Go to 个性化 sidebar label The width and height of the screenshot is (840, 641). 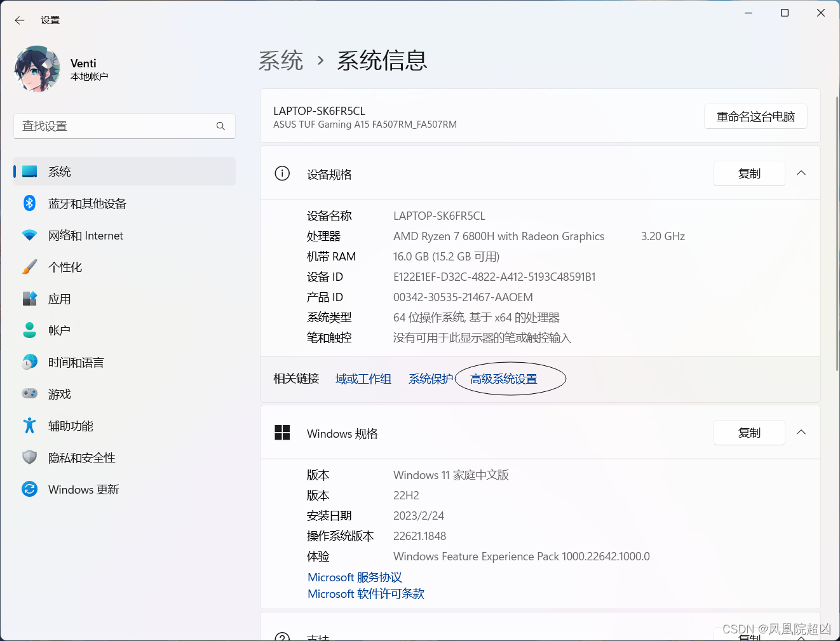[65, 267]
